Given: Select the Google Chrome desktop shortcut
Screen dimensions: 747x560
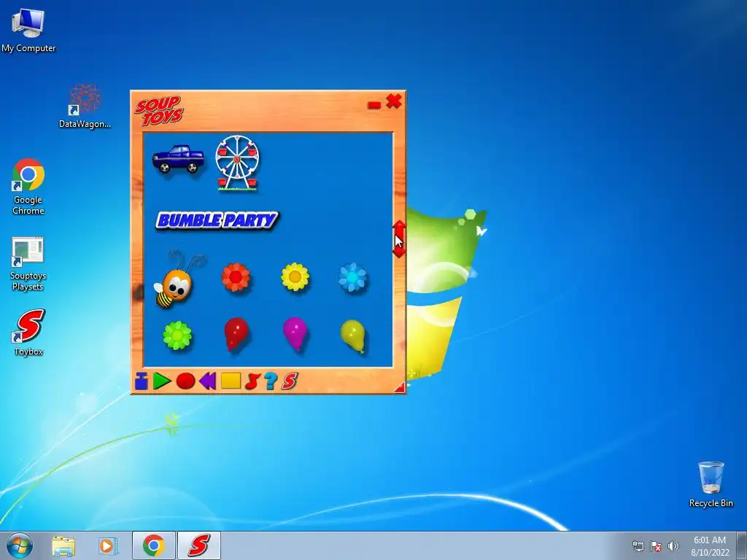Looking at the screenshot, I should click(28, 187).
